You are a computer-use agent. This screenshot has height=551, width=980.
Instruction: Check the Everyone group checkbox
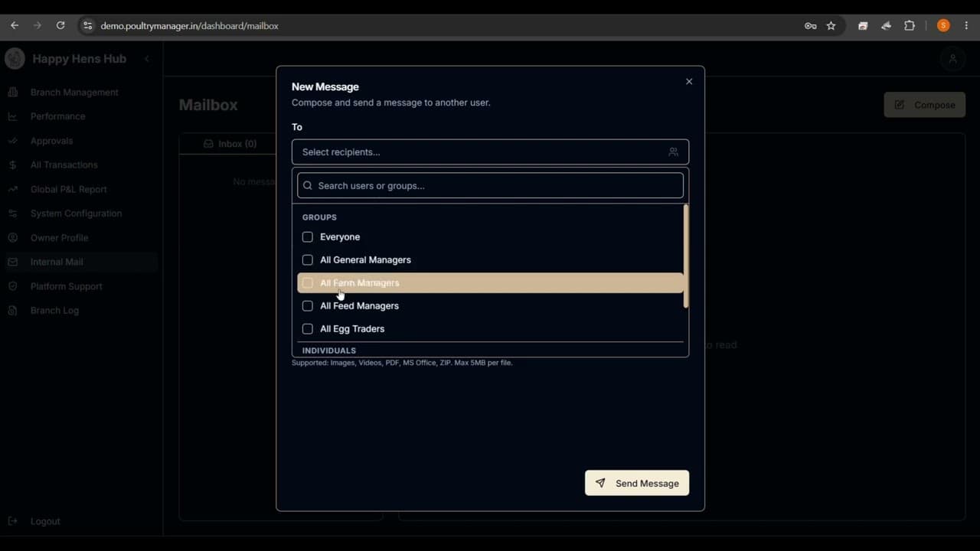(x=308, y=237)
